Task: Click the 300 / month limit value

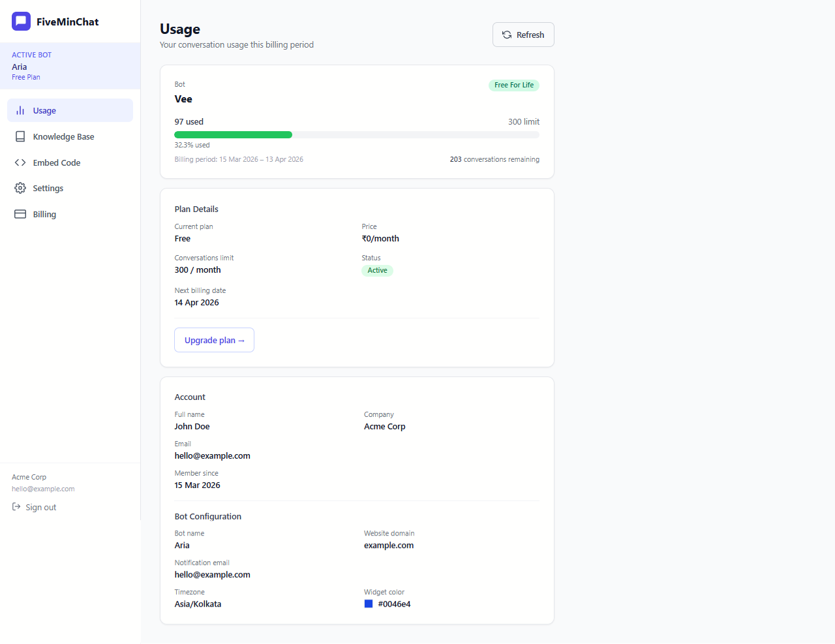Action: click(x=198, y=269)
